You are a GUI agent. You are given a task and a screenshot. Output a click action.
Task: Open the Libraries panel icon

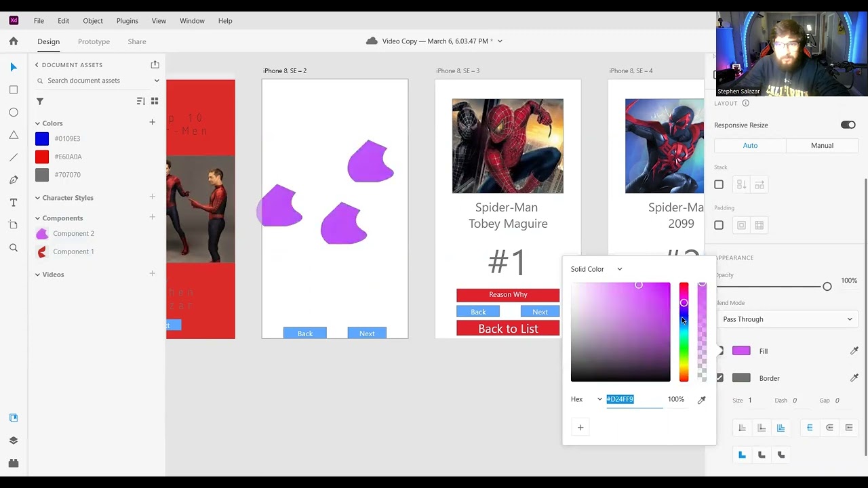14,418
